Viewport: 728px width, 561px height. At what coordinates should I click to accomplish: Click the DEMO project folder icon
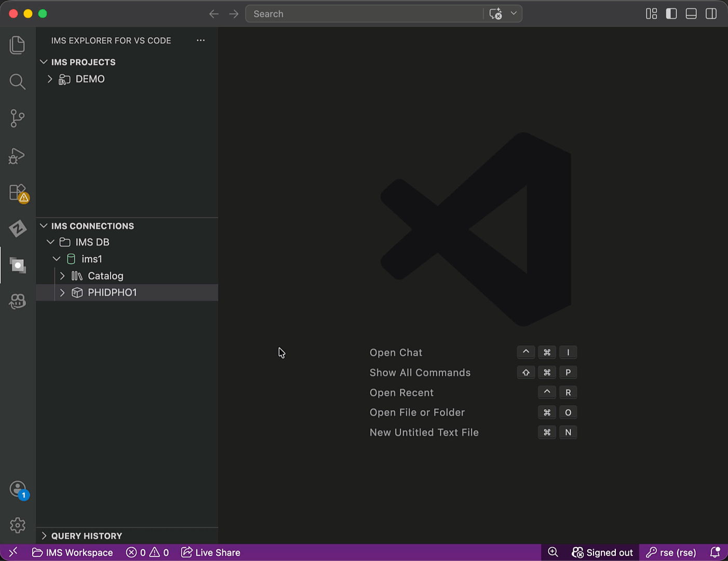click(64, 79)
